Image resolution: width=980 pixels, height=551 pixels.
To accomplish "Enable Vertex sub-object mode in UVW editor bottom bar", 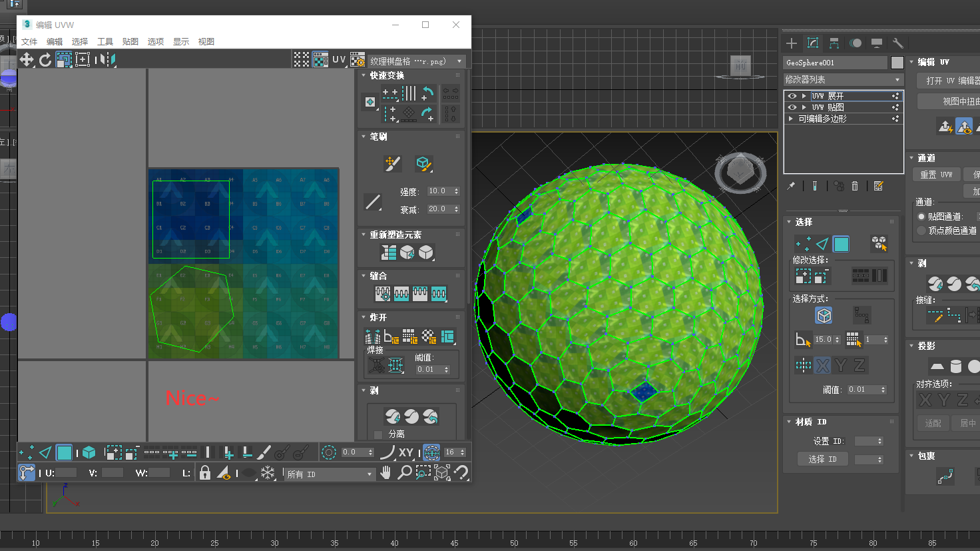I will (27, 453).
